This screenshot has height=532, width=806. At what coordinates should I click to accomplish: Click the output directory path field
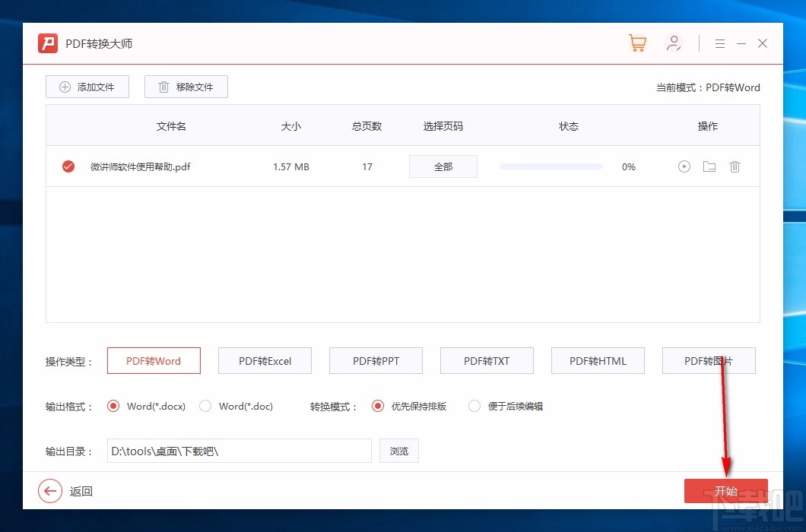239,451
